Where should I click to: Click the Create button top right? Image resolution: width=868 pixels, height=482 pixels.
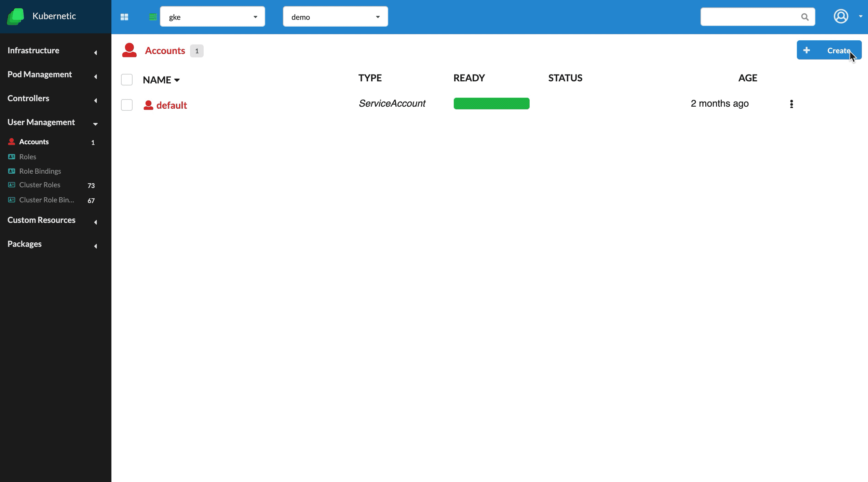(x=829, y=50)
